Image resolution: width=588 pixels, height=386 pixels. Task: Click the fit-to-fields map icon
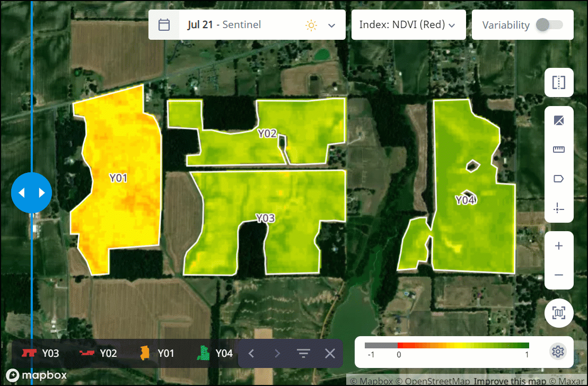(x=559, y=313)
